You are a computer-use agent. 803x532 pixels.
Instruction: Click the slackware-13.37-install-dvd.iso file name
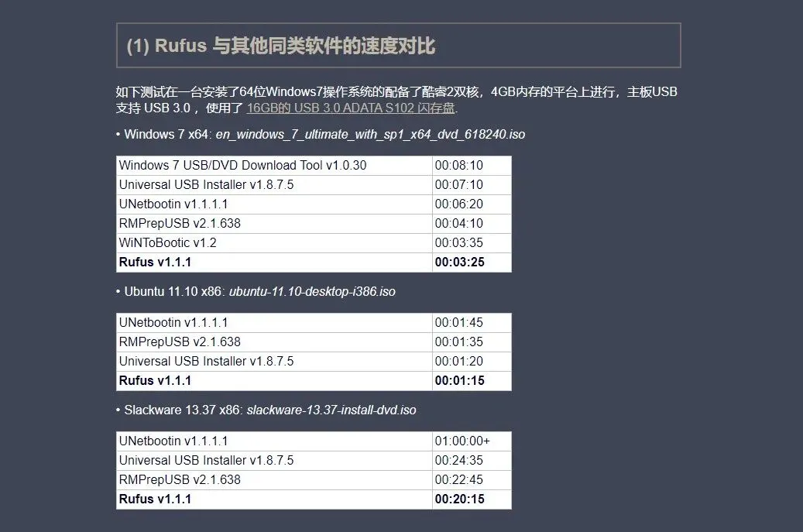tap(331, 410)
